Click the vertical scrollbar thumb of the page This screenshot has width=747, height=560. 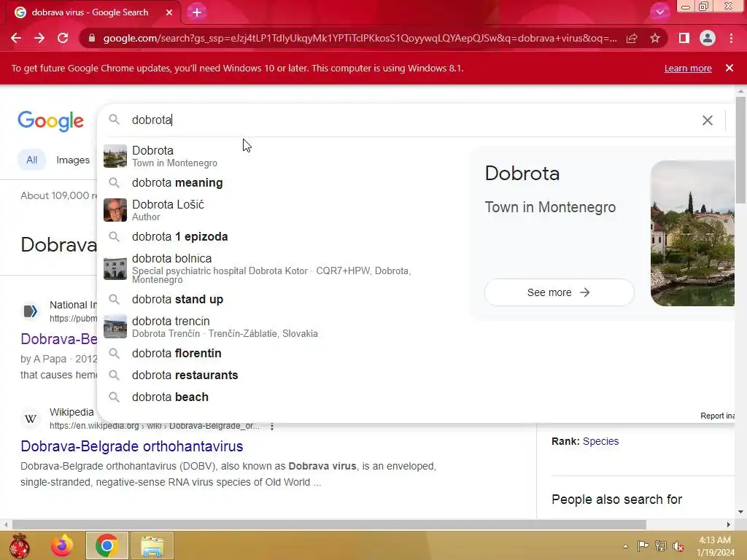coord(740,150)
